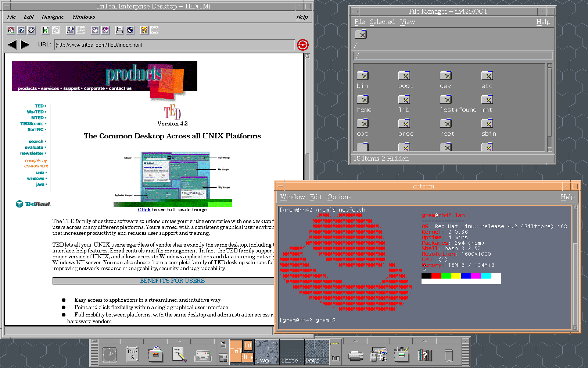Open Window menu in dtterm

(x=293, y=197)
